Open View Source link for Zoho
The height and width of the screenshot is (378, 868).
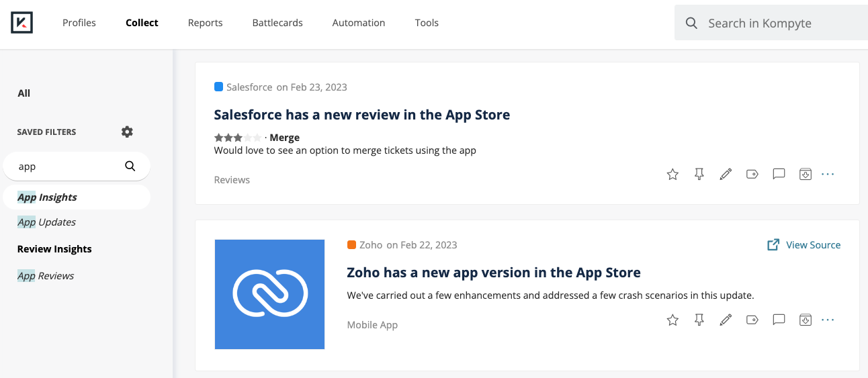pos(804,245)
